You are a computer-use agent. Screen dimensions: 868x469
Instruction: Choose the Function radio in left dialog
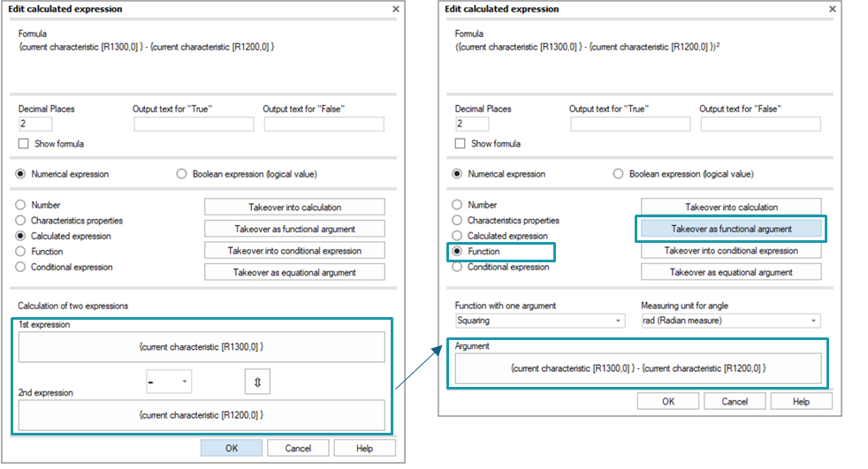[20, 252]
